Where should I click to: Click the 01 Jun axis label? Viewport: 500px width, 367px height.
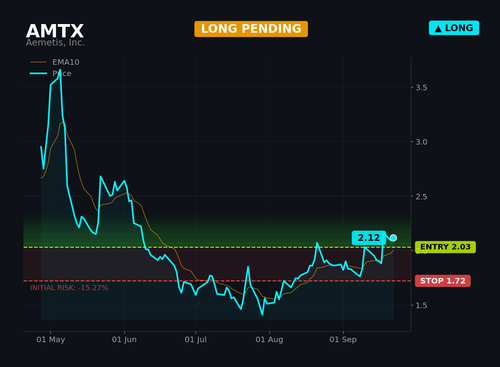tap(124, 340)
